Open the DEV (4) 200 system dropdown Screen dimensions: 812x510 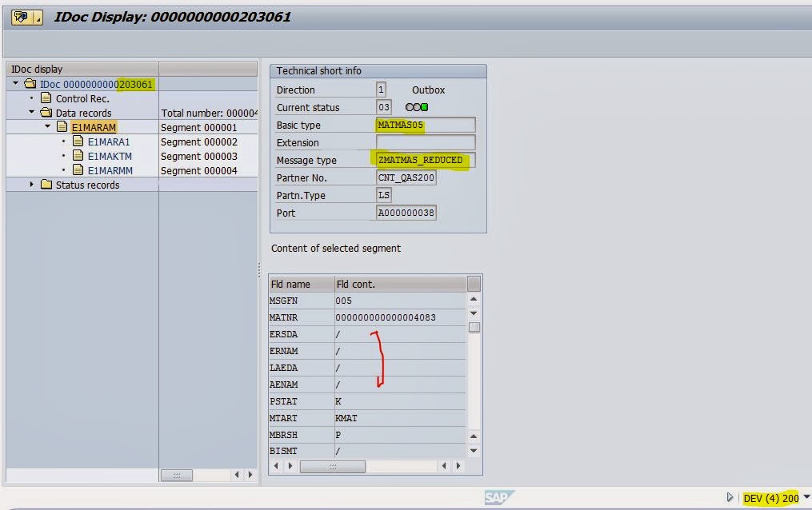[806, 498]
